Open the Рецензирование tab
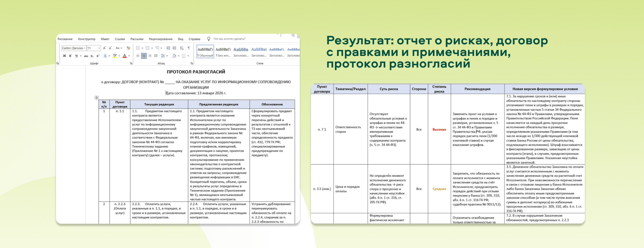This screenshot has width=644, height=248. click(x=161, y=39)
